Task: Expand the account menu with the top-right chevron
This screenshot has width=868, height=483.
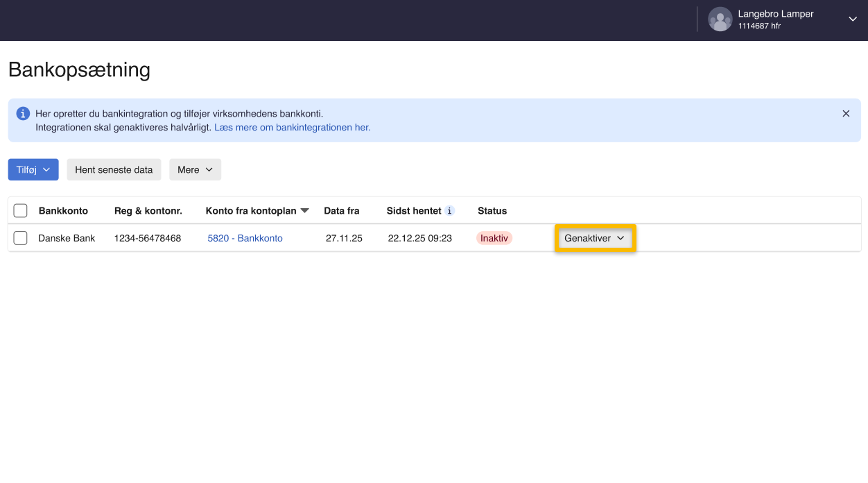Action: [x=852, y=19]
